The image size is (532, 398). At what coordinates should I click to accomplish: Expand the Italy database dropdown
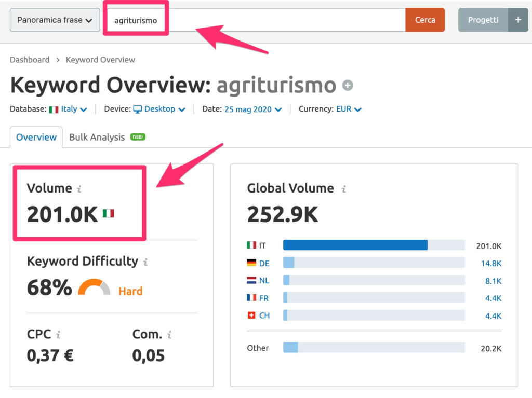coord(74,109)
